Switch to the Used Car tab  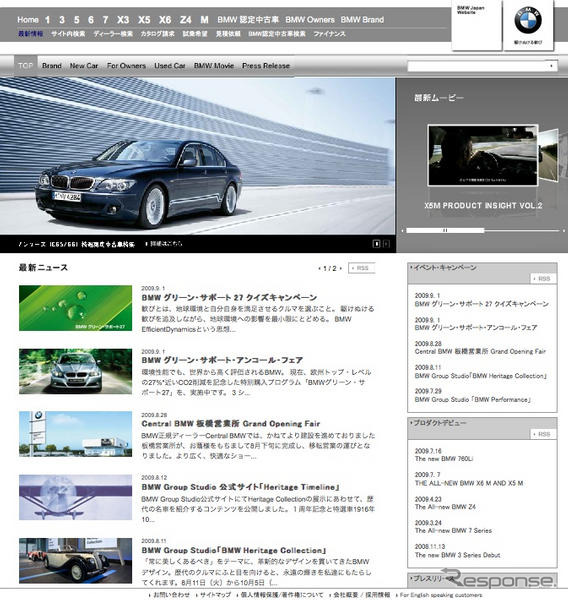[x=170, y=66]
